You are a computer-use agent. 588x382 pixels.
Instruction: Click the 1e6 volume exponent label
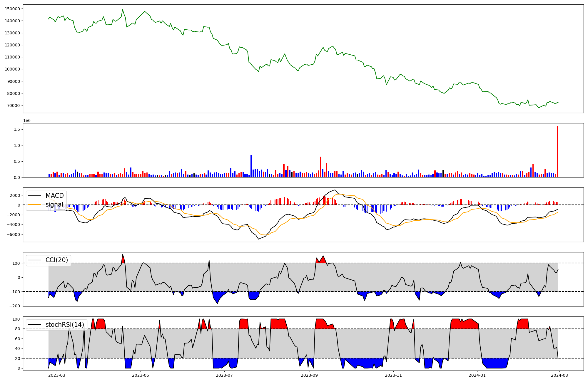27,121
